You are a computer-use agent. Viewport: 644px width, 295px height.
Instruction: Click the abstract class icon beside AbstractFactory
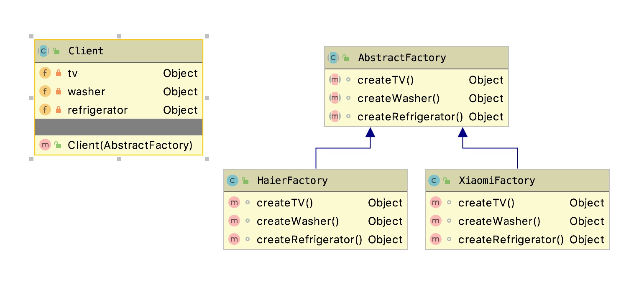pos(333,58)
